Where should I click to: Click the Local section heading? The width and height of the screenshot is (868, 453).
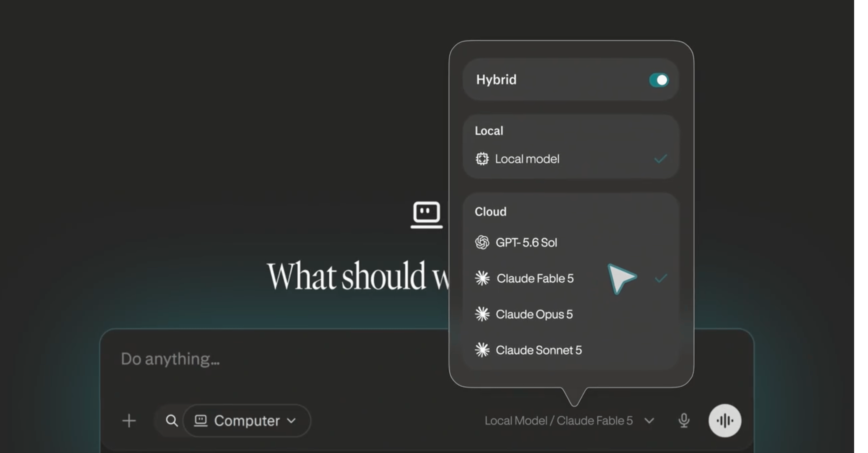coord(489,131)
